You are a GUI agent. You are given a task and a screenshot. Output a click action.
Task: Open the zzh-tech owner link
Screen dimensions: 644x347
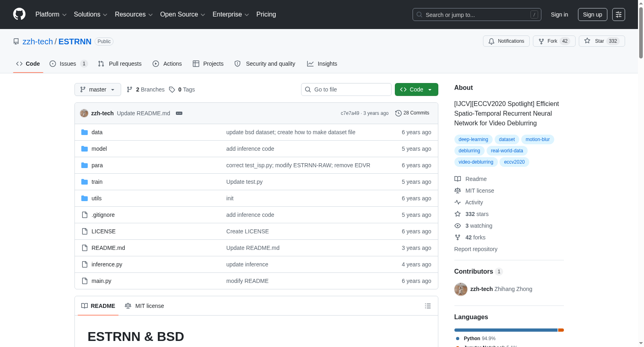click(x=37, y=42)
